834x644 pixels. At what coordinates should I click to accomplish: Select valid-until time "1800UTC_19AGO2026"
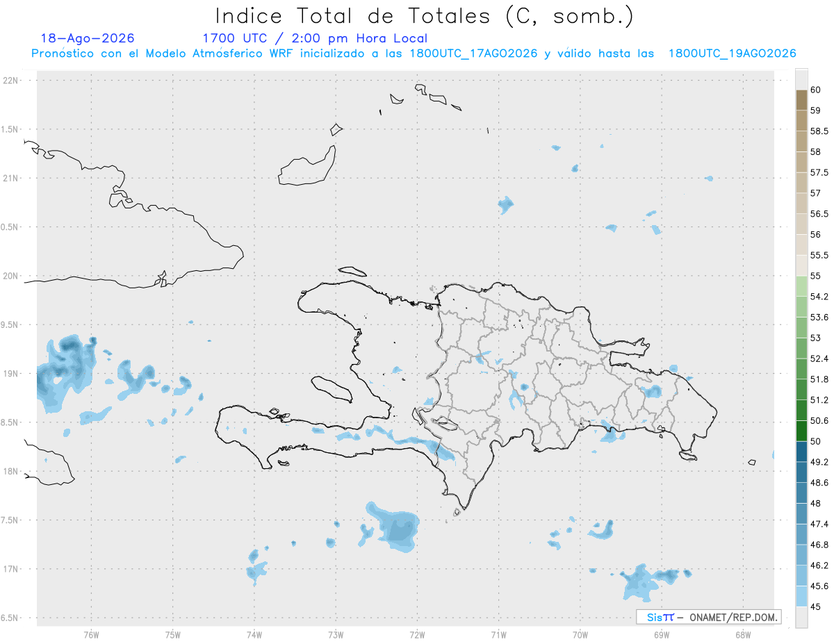click(x=732, y=53)
